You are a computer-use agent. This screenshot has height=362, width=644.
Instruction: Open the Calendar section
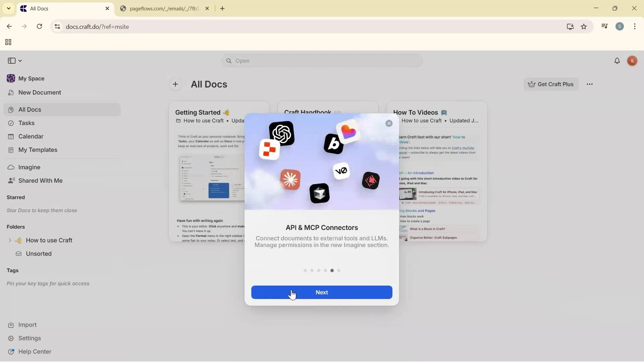pos(30,136)
